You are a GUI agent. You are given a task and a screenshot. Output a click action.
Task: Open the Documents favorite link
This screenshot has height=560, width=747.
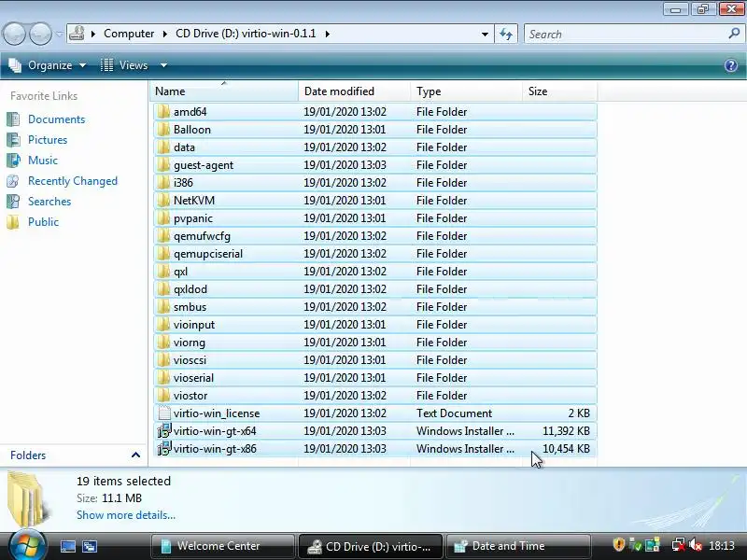pyautogui.click(x=56, y=119)
